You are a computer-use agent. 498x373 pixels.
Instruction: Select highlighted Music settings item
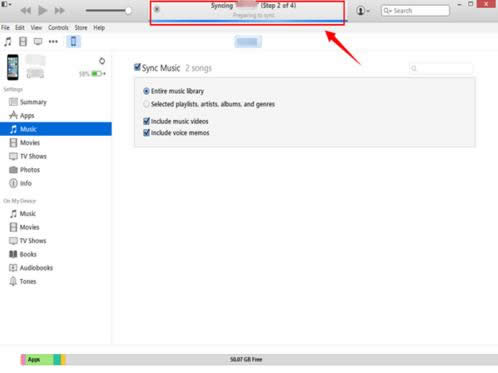click(56, 129)
